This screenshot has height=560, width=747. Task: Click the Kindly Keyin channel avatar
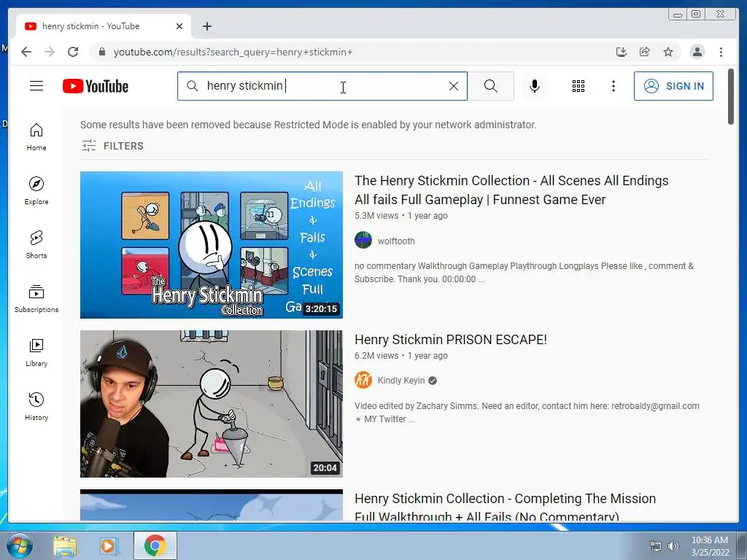tap(363, 380)
